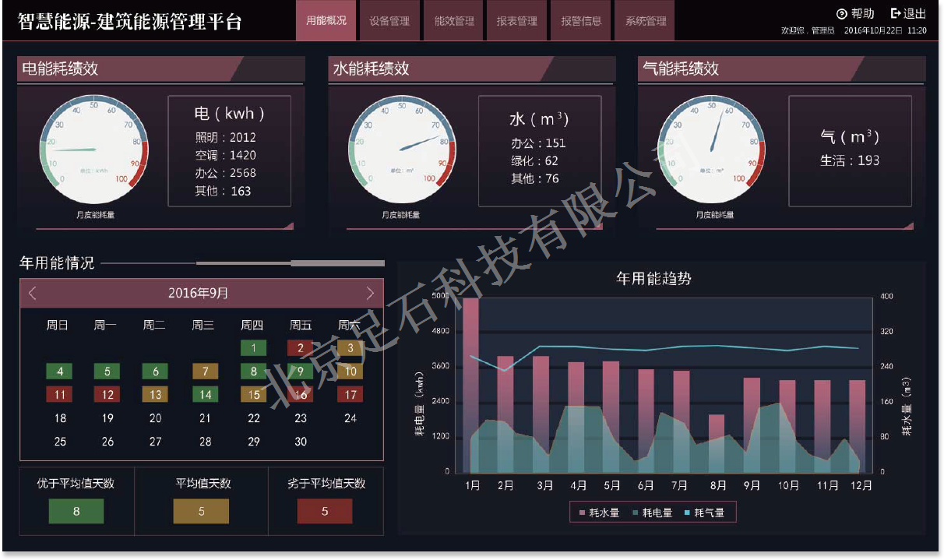Toggle 耗电量 series in chart legend
Screen dimensions: 944x560
pyautogui.click(x=651, y=512)
